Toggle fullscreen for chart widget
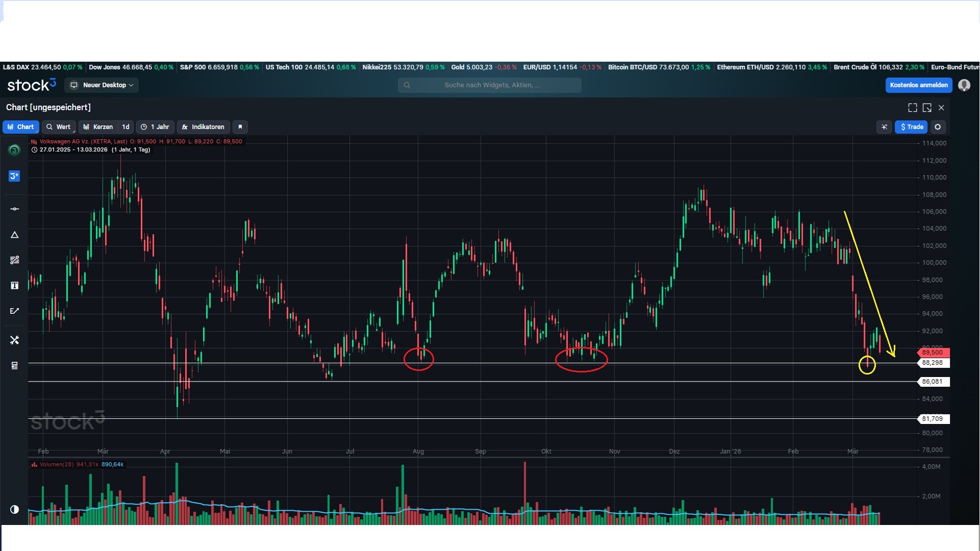The height and width of the screenshot is (551, 980). pyautogui.click(x=913, y=108)
